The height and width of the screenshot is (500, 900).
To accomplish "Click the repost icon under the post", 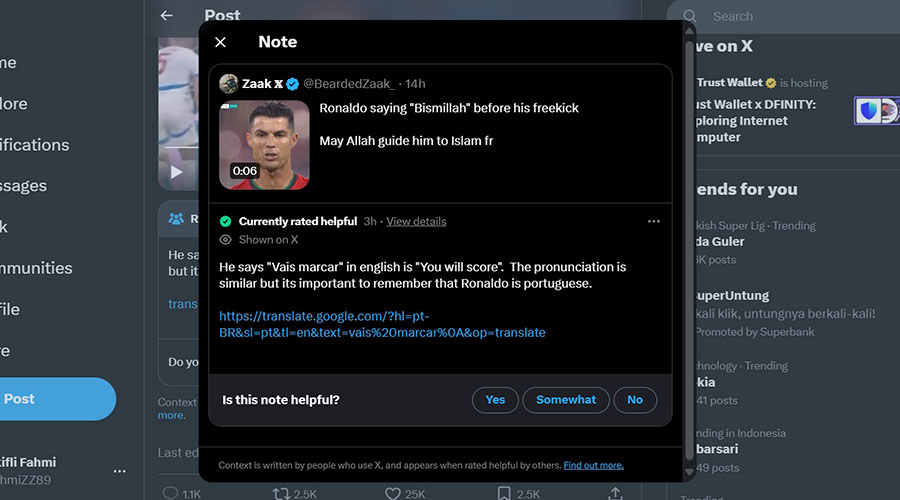I will pyautogui.click(x=282, y=492).
